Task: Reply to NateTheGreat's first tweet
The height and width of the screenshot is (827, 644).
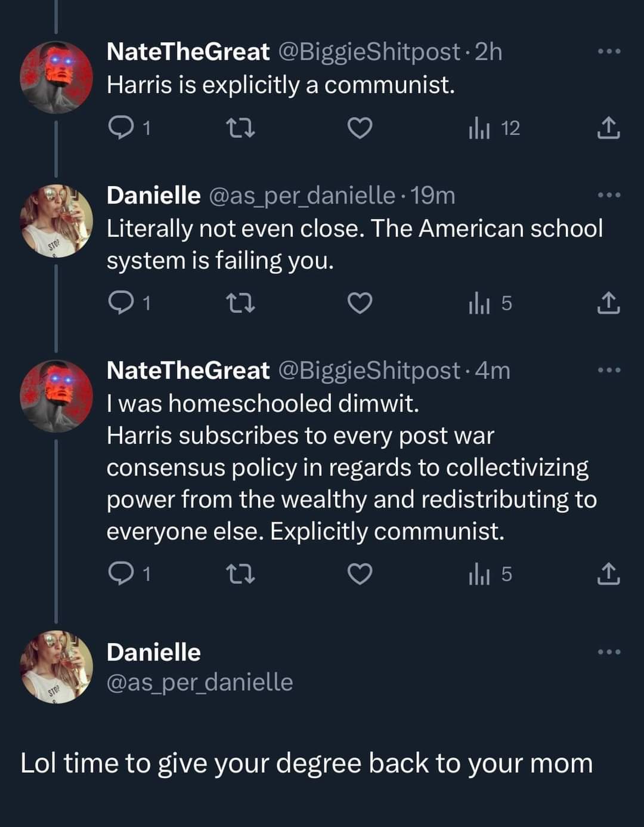Action: tap(121, 128)
